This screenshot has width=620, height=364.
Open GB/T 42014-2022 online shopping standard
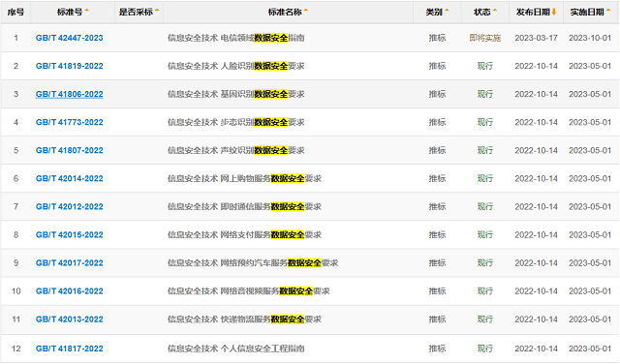69,178
